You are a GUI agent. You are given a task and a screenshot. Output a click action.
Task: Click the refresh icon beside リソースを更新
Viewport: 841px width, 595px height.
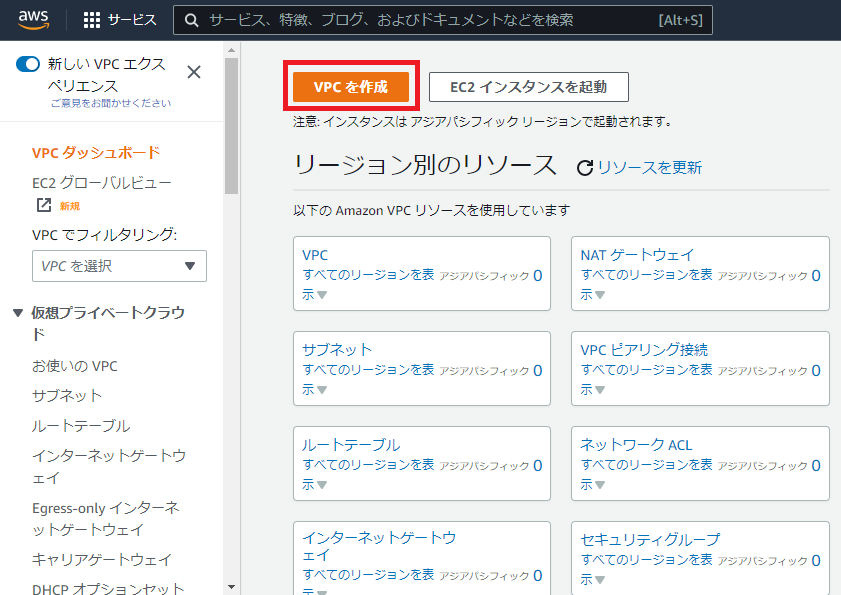coord(585,168)
